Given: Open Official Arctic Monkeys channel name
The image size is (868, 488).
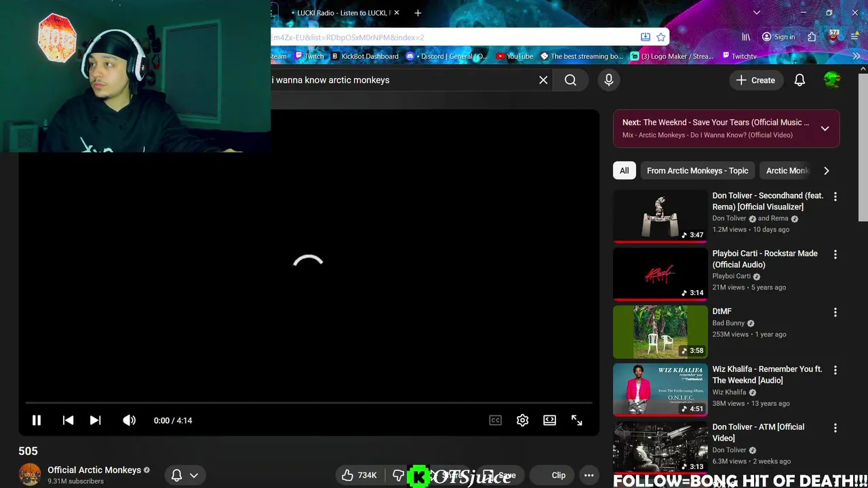Looking at the screenshot, I should [94, 470].
